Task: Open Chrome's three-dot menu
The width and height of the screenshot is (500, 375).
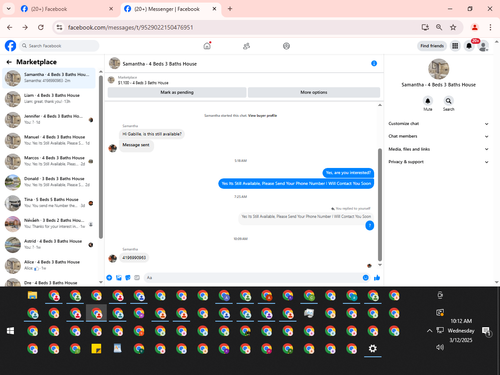Action: (x=490, y=27)
